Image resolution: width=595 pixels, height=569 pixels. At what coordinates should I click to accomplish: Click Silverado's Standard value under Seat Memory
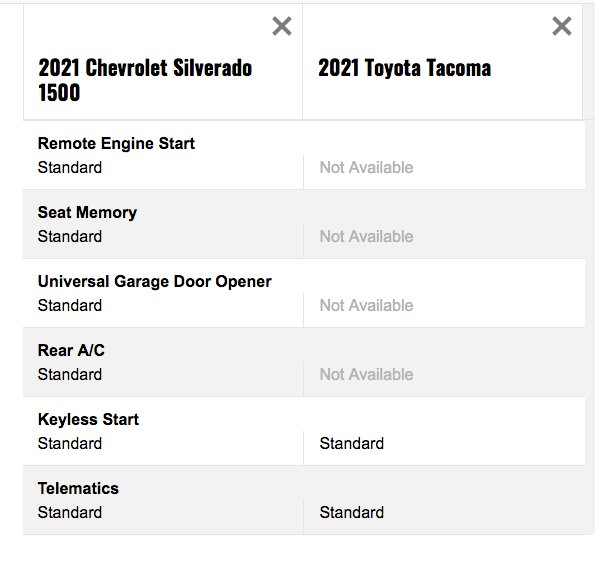tap(70, 236)
